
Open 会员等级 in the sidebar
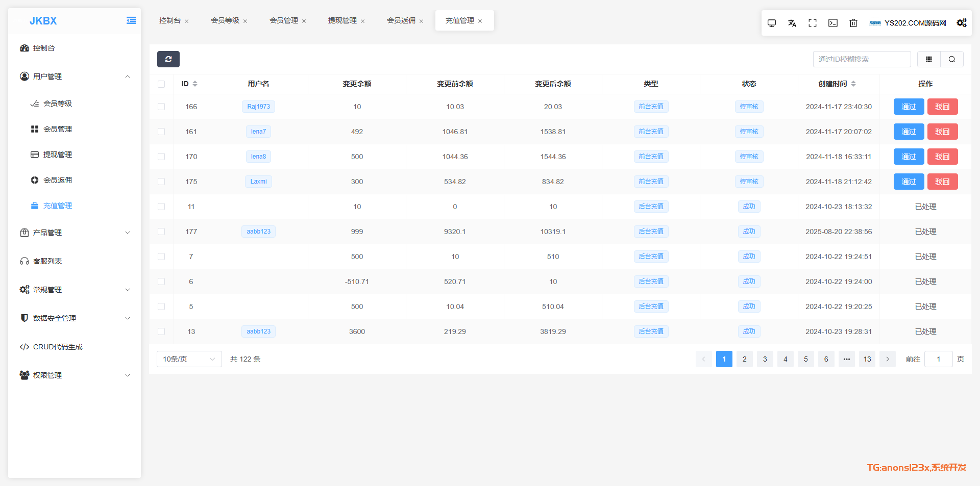click(x=58, y=104)
